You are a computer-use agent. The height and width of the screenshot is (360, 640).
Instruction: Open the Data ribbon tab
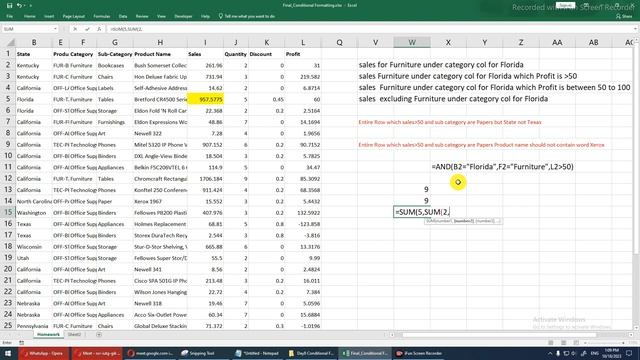[x=123, y=16]
